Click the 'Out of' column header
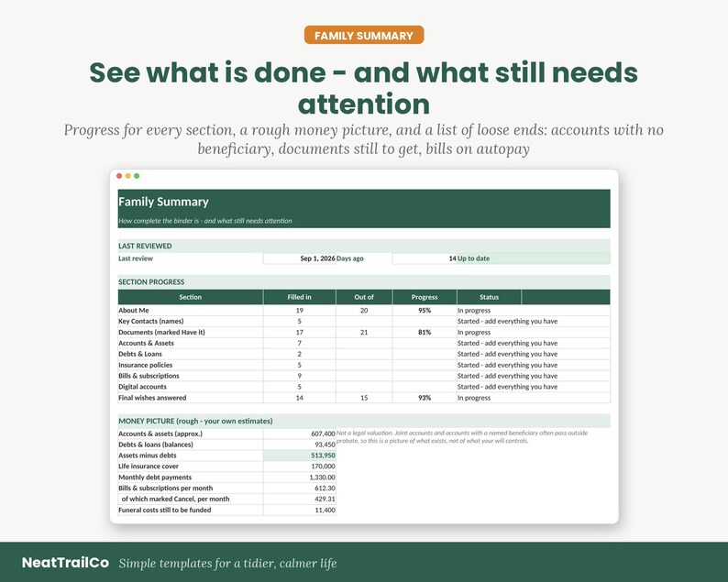The image size is (728, 582). point(364,297)
